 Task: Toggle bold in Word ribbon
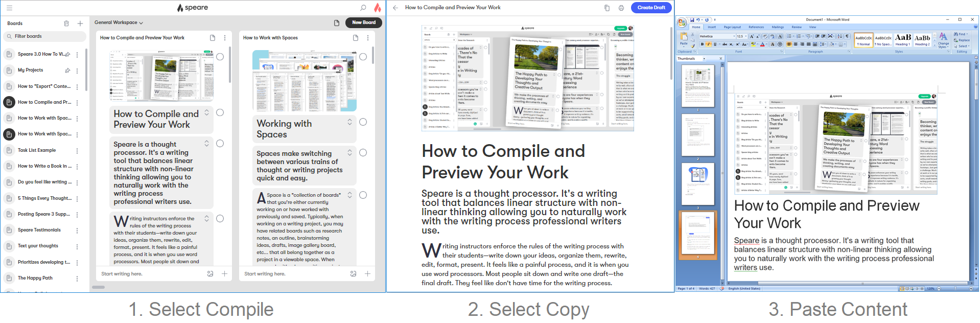702,44
